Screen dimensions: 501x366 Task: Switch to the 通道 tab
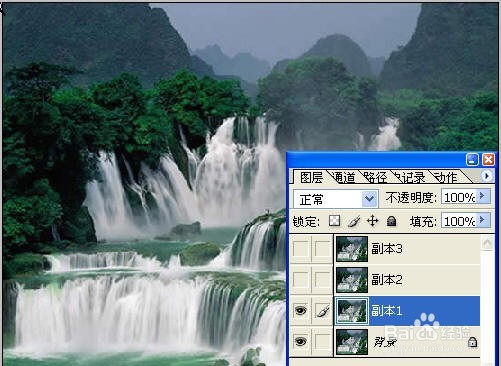[x=344, y=177]
